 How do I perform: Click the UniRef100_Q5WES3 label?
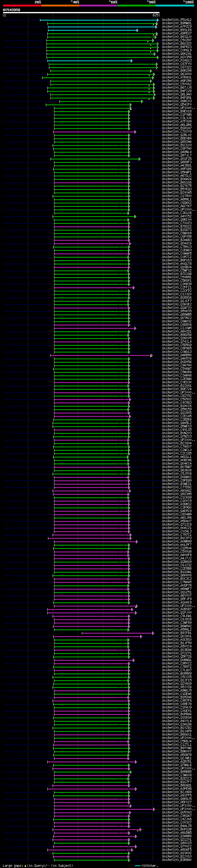(177, 426)
